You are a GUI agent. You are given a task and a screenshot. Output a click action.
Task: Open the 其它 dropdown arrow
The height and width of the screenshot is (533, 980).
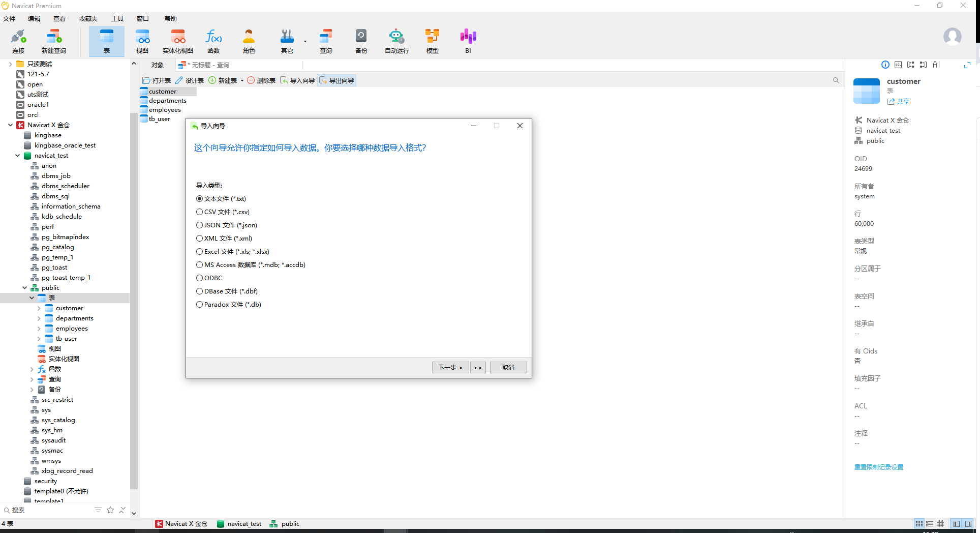[x=305, y=41]
